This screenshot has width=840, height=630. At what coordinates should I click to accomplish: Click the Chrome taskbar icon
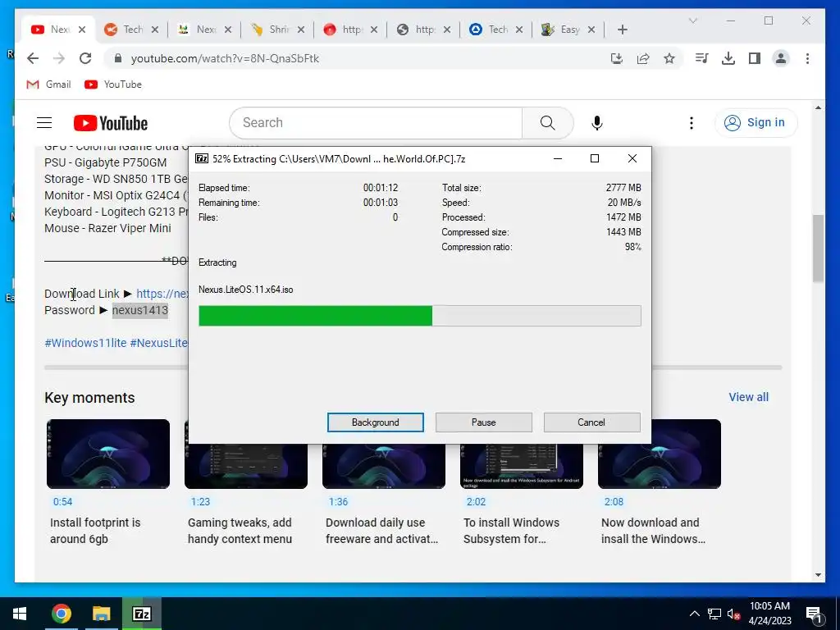click(61, 614)
